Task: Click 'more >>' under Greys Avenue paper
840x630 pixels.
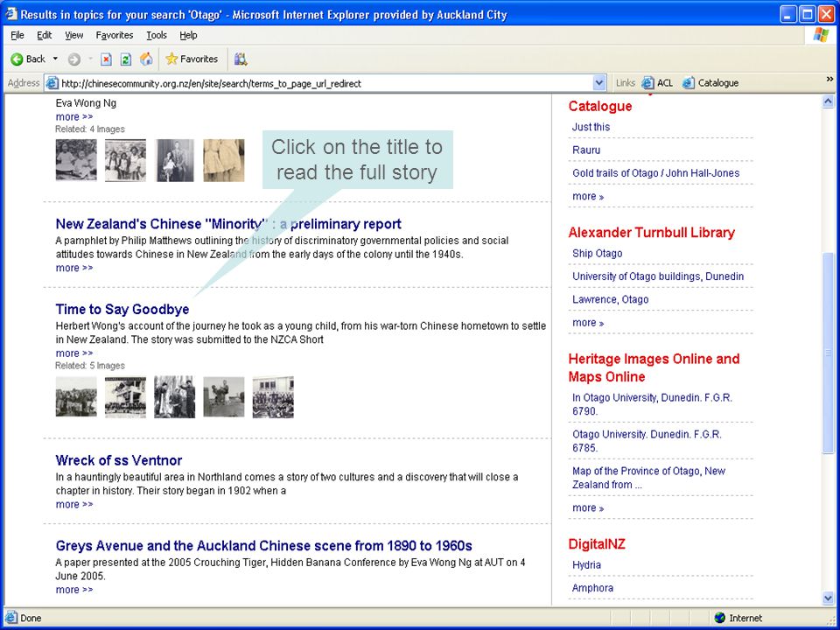Action: [x=73, y=590]
